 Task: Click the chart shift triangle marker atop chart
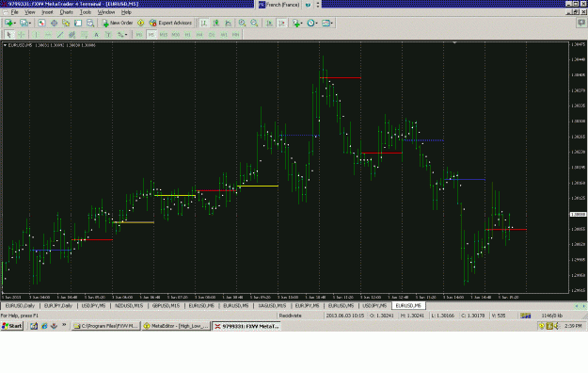coord(454,42)
